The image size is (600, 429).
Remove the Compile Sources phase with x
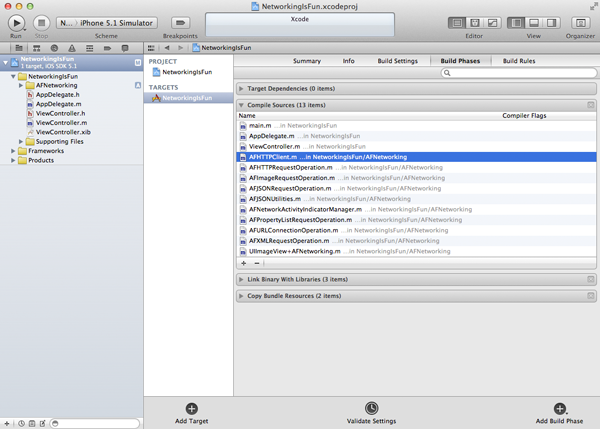(591, 105)
